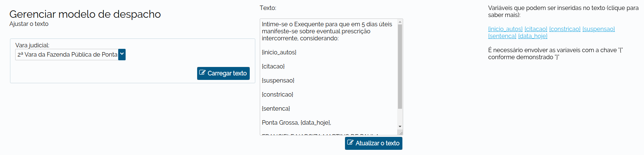Open the [data_hoje] variable link
This screenshot has width=644, height=155.
[532, 36]
